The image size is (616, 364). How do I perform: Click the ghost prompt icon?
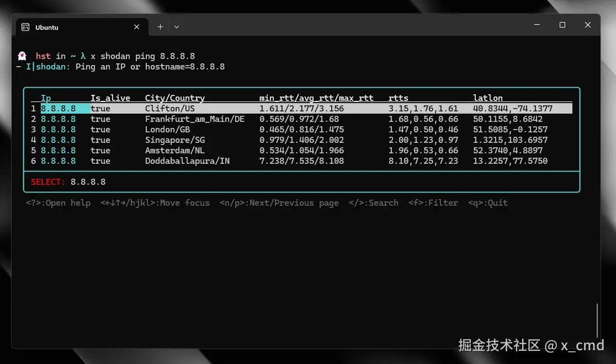pyautogui.click(x=22, y=56)
